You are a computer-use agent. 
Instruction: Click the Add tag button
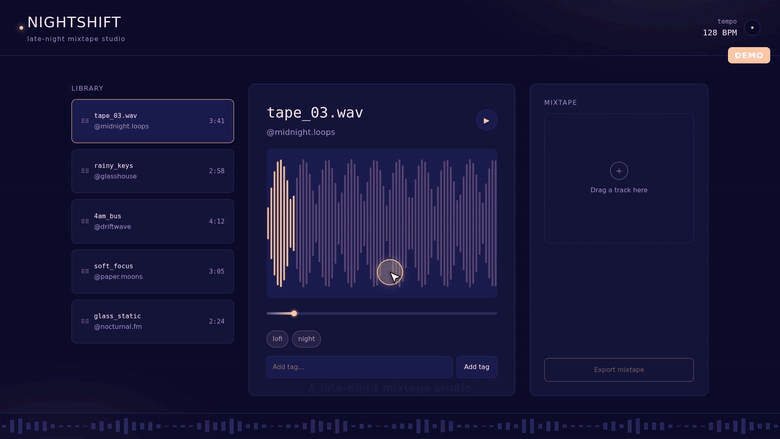click(477, 367)
